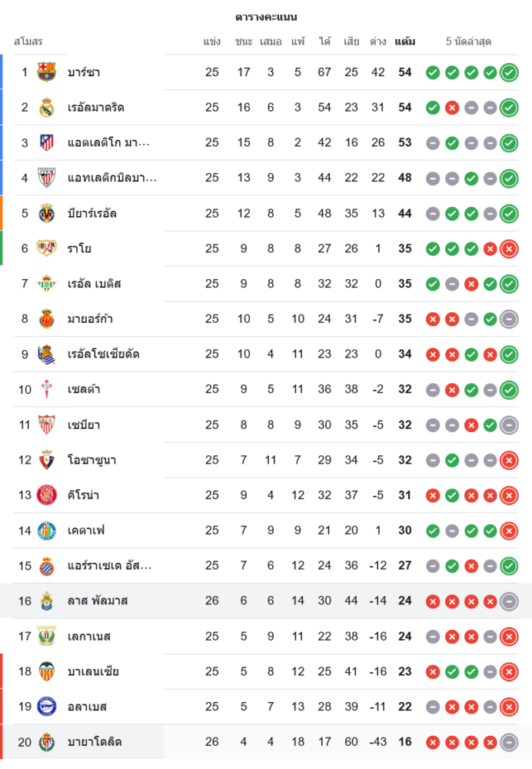Click Real Madrid's red loss indicator

tap(452, 108)
